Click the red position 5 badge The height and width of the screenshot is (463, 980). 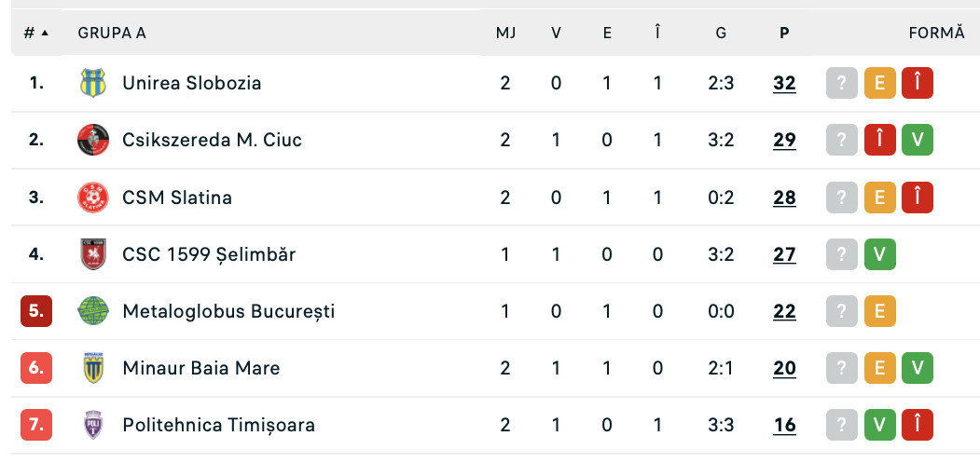click(36, 311)
